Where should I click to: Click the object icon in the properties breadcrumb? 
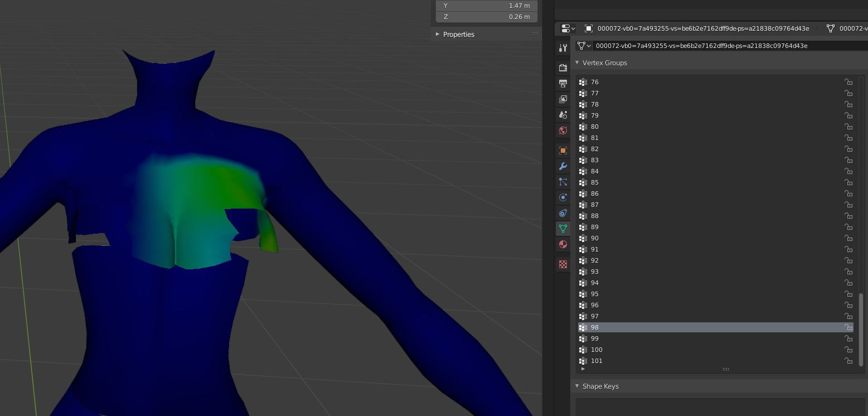pyautogui.click(x=588, y=28)
